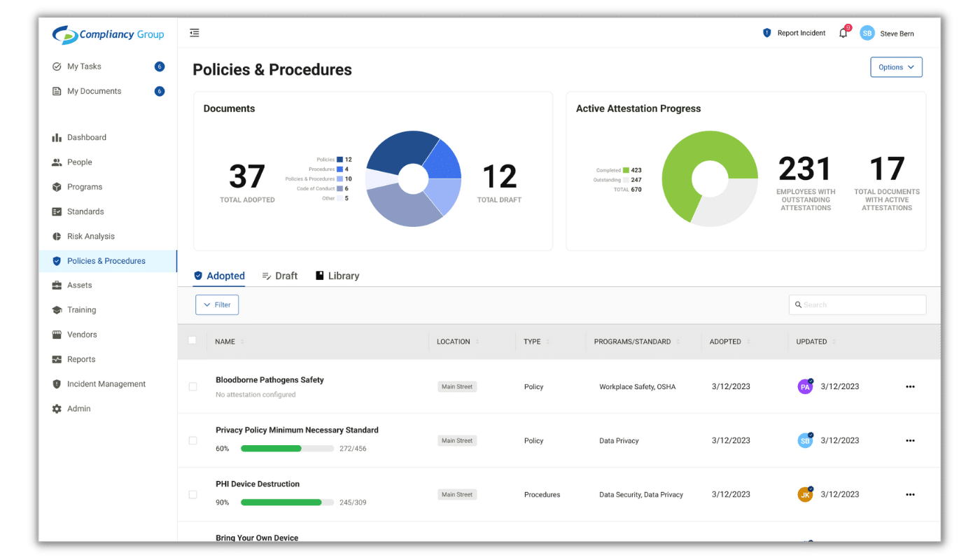This screenshot has width=980, height=560.
Task: Collapse the sidebar using the hamburger icon
Action: (x=194, y=32)
